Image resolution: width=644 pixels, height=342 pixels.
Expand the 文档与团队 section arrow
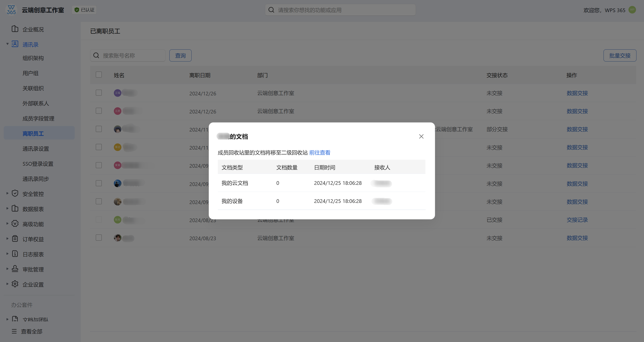click(7, 320)
